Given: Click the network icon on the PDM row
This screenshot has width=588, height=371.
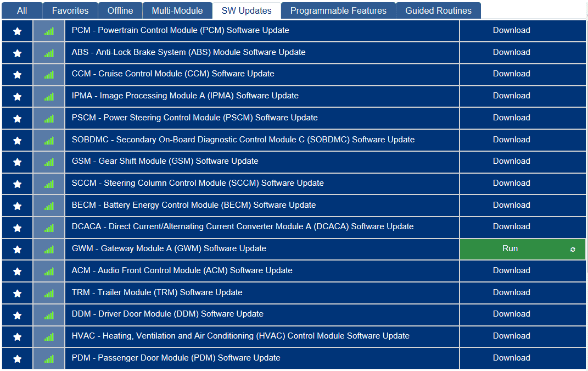Looking at the screenshot, I should click(x=48, y=358).
